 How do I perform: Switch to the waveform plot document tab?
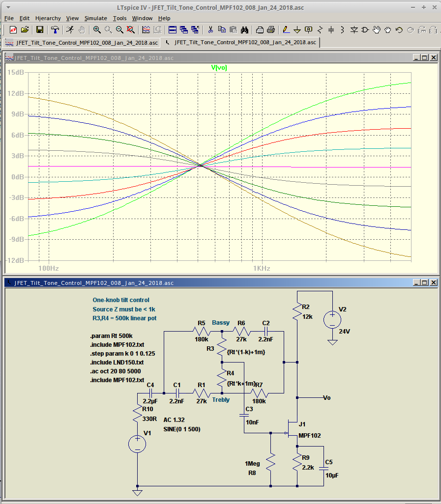(x=82, y=42)
